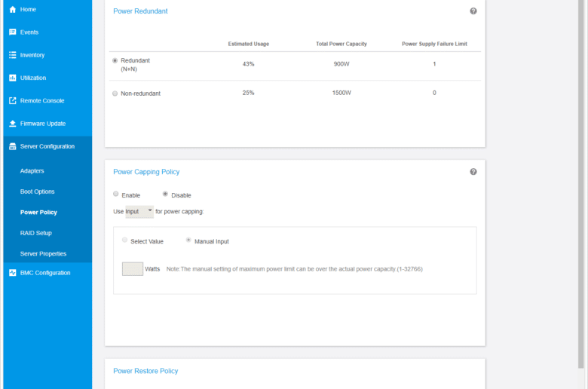Click the Inventory list icon
Viewport: 588px width, 389px height.
tap(13, 55)
